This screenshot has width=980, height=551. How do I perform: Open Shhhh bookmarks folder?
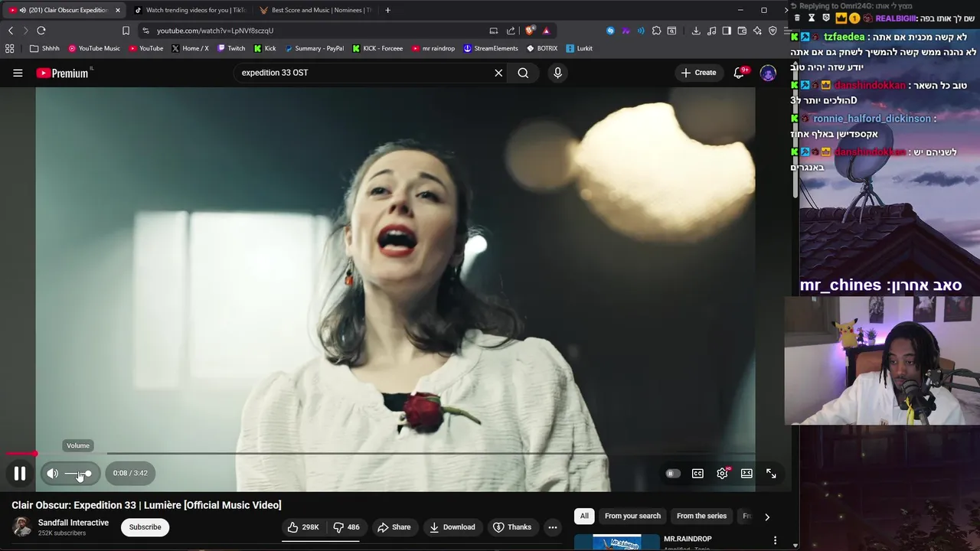click(x=44, y=48)
